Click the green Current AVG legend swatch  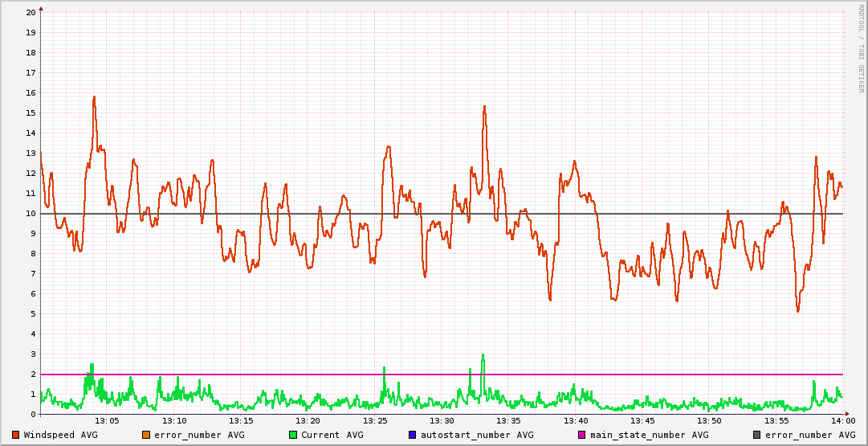point(293,435)
